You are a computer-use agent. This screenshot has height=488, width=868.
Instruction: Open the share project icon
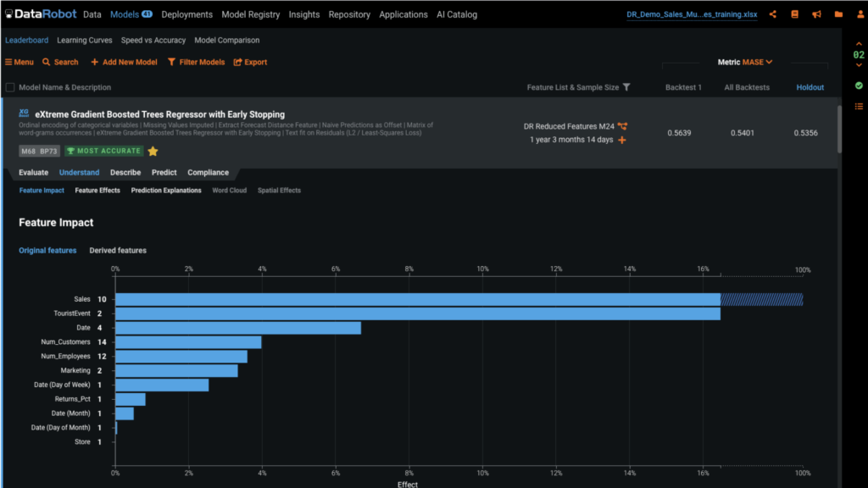click(773, 14)
